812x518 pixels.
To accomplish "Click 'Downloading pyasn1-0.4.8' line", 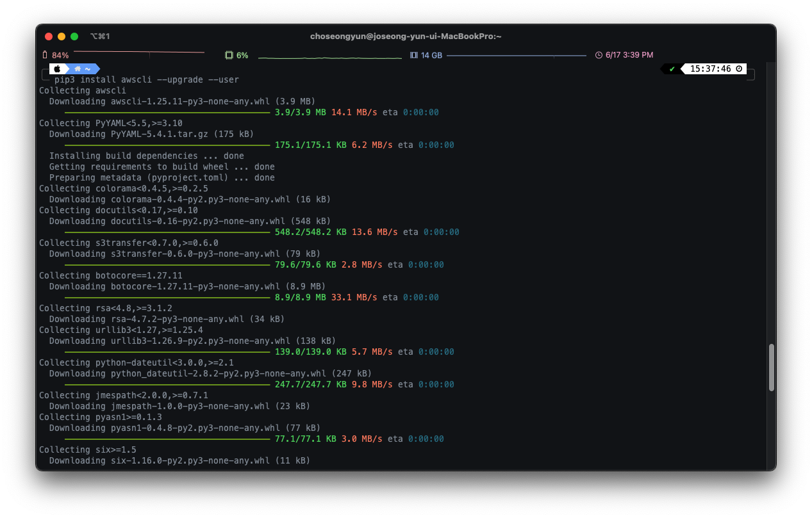I will tap(185, 428).
